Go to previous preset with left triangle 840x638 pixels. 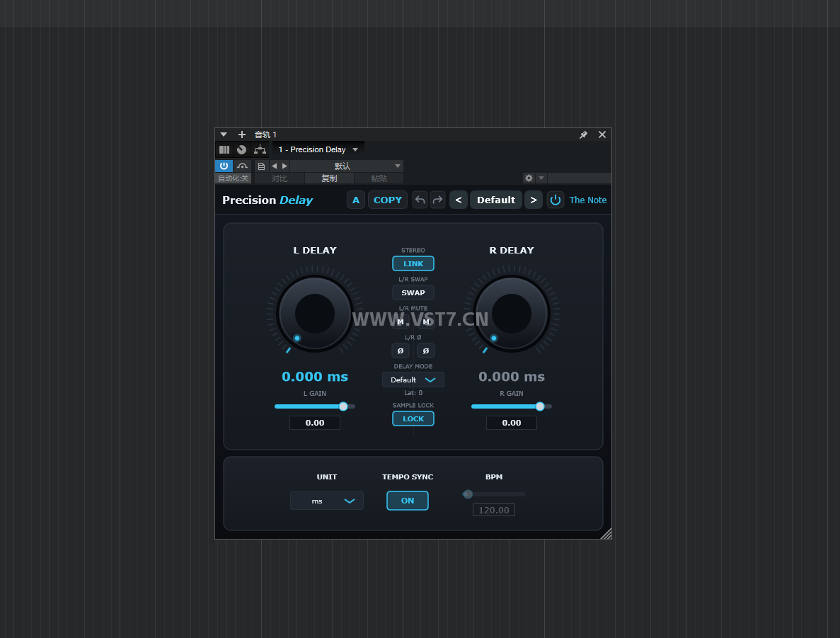click(275, 166)
